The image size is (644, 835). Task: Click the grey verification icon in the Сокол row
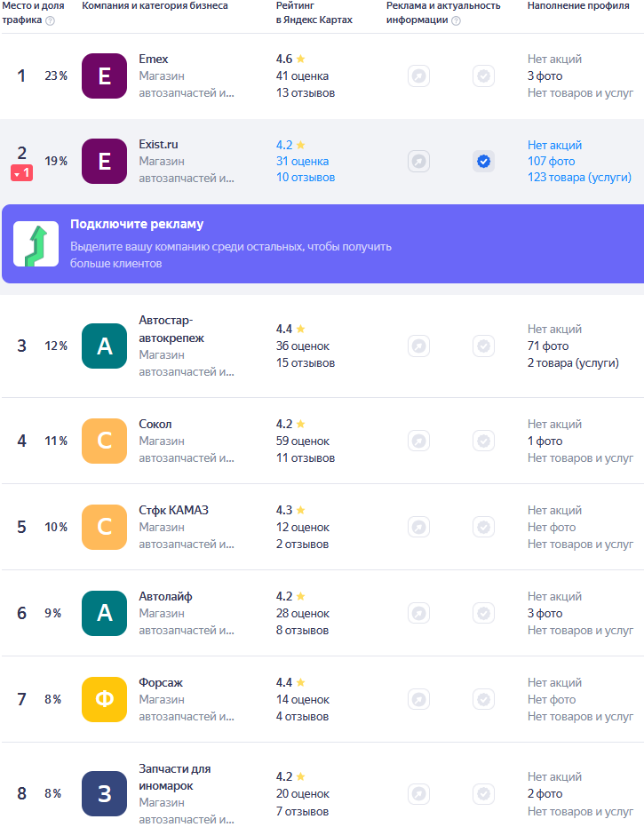(483, 441)
